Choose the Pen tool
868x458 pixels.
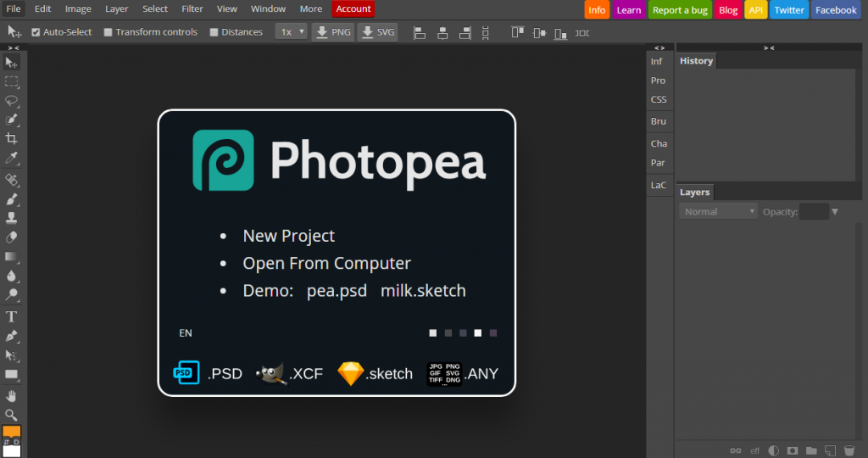11,336
